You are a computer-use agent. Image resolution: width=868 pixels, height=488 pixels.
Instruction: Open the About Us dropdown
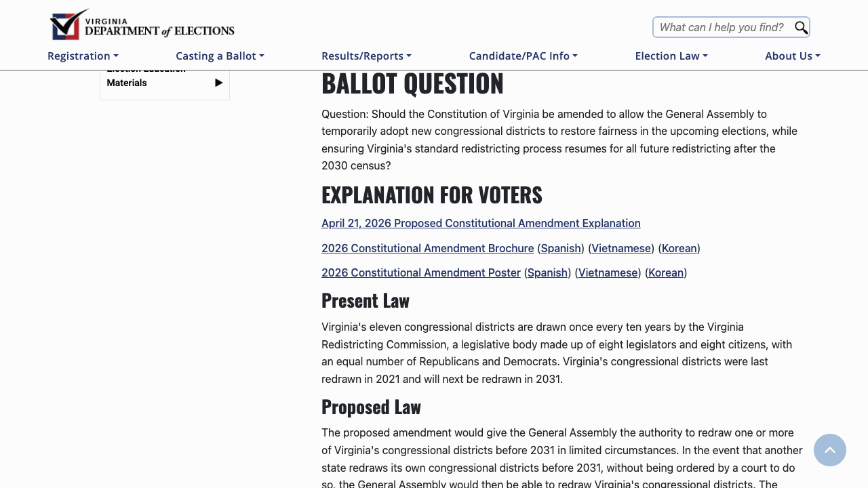click(x=792, y=56)
